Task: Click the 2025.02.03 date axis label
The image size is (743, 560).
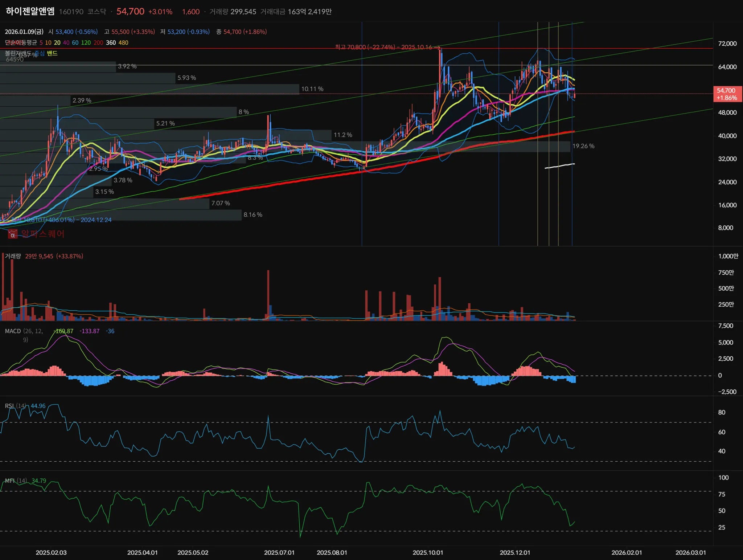Action: 51,553
